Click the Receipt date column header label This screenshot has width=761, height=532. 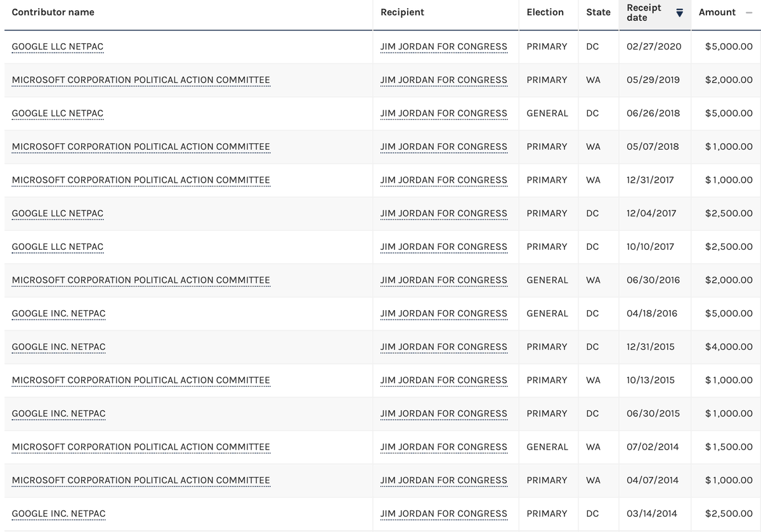(x=644, y=13)
